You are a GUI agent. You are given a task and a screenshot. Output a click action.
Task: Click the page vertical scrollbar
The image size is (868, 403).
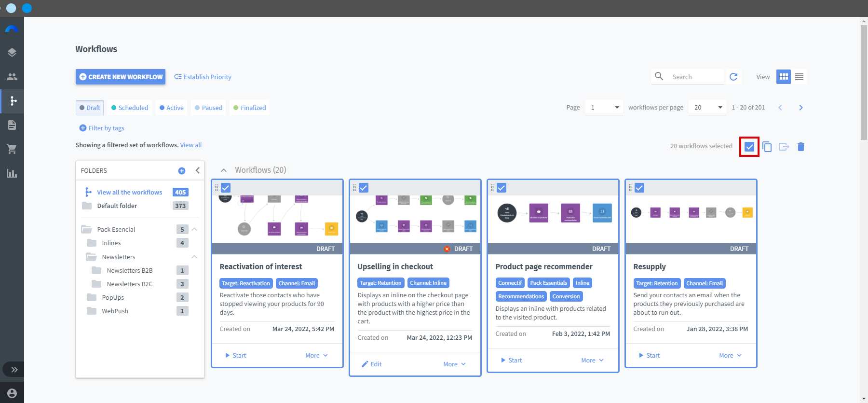(864, 82)
